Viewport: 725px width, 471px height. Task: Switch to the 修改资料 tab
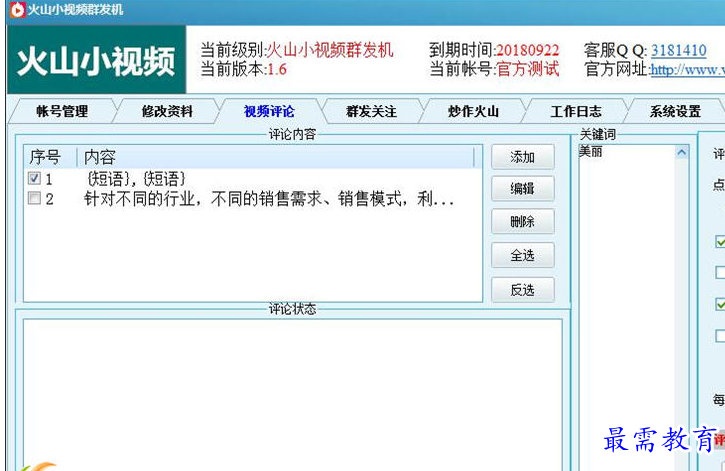point(167,111)
